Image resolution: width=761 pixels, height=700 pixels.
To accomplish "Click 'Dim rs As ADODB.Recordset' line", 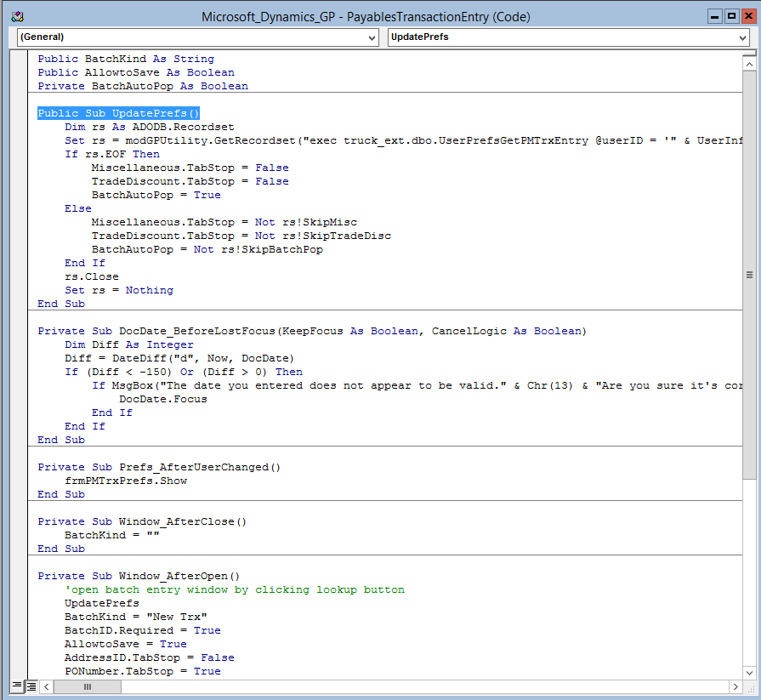I will tap(150, 127).
